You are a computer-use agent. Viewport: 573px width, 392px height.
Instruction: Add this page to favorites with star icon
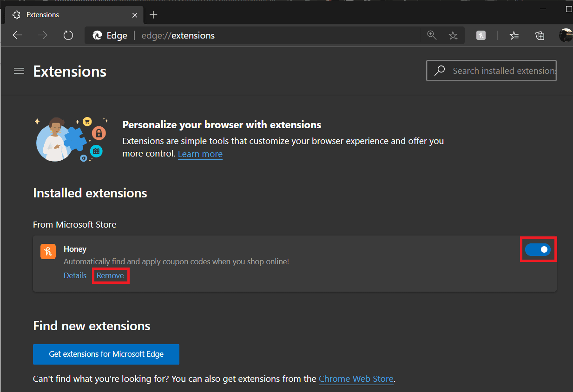coord(453,35)
